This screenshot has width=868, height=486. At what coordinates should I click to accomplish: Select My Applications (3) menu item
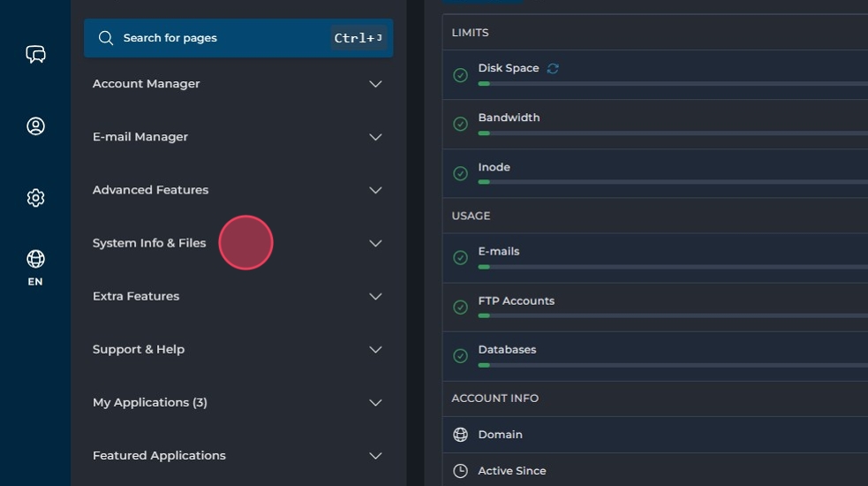pyautogui.click(x=150, y=402)
